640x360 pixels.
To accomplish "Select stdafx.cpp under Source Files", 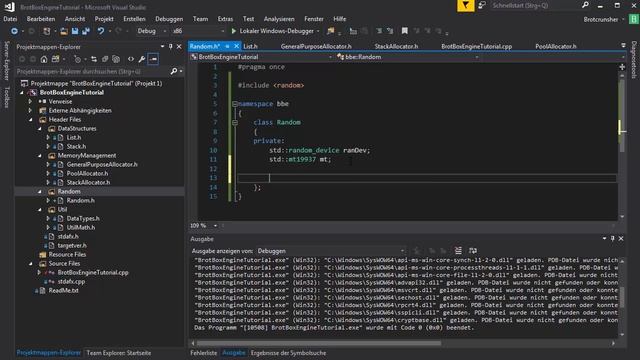I will coord(71,281).
